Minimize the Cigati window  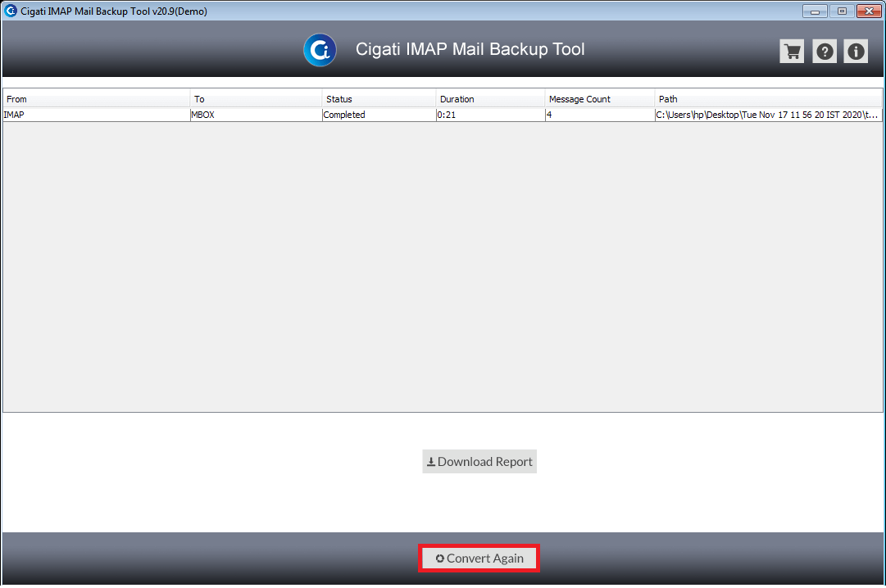pos(815,11)
